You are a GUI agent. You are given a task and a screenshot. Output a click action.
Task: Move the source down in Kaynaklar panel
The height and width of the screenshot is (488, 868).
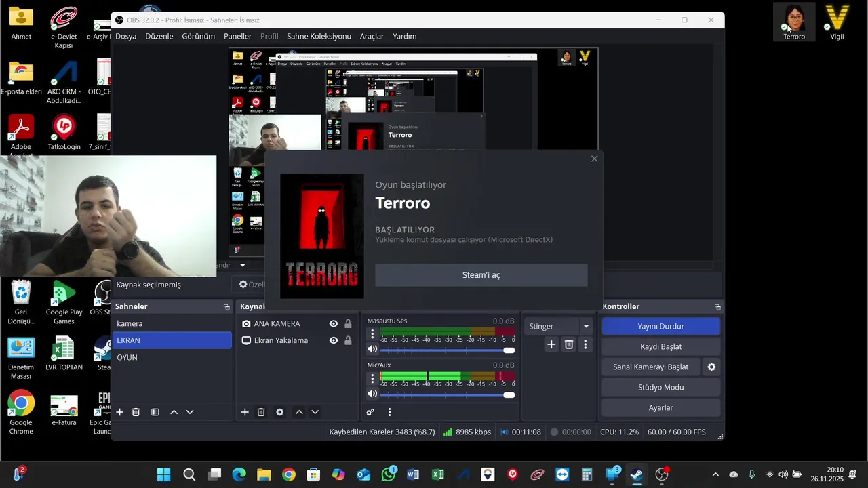pyautogui.click(x=315, y=412)
